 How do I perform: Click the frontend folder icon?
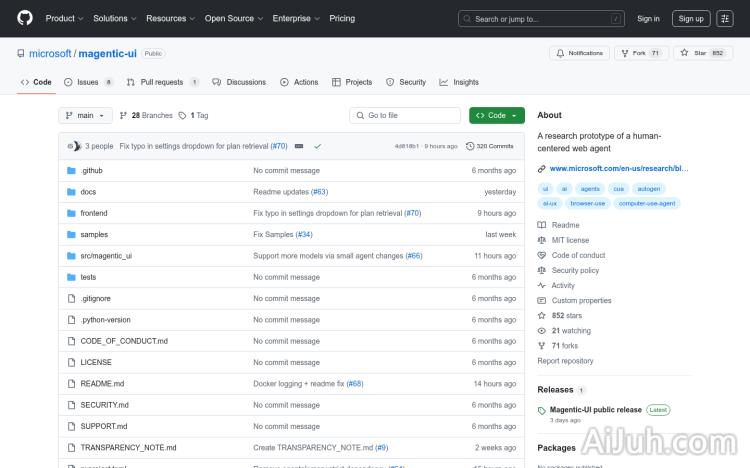point(71,213)
